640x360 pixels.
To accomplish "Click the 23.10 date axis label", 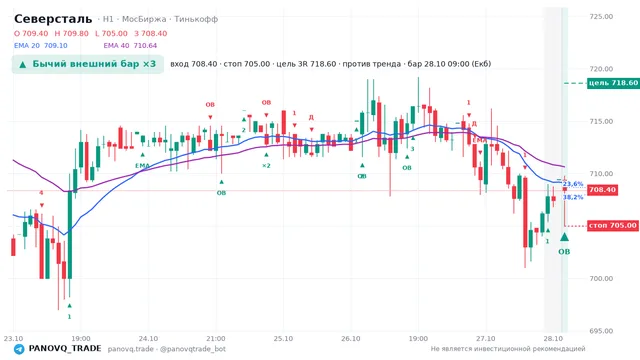I will [13, 339].
